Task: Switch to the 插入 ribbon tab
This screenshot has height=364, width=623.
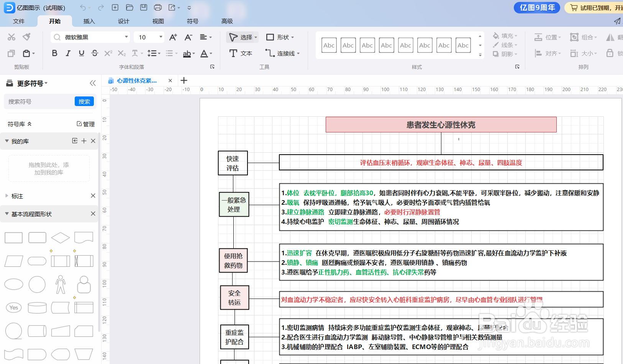Action: point(89,21)
